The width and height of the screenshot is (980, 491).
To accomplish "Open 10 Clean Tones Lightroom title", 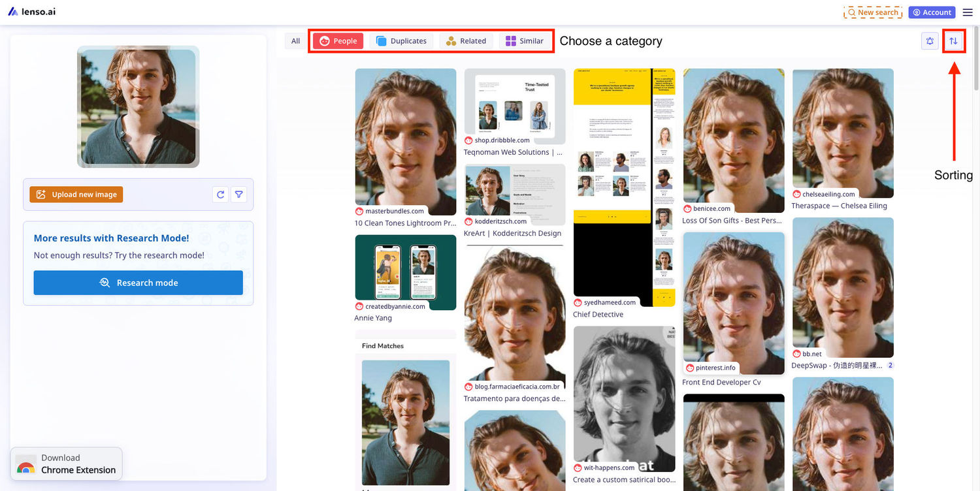I will pyautogui.click(x=405, y=223).
